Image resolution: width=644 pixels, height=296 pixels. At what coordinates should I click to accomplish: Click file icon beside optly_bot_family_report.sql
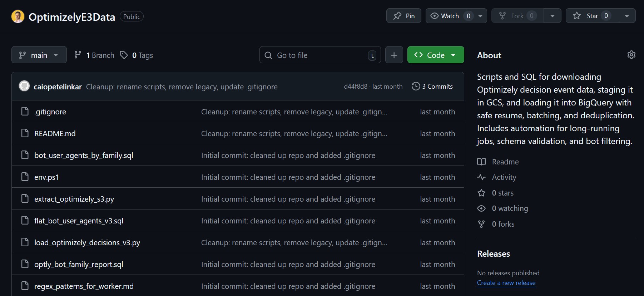pyautogui.click(x=25, y=264)
